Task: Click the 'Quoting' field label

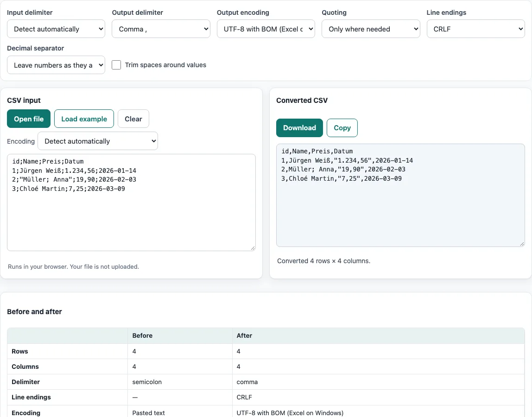Action: 334,13
